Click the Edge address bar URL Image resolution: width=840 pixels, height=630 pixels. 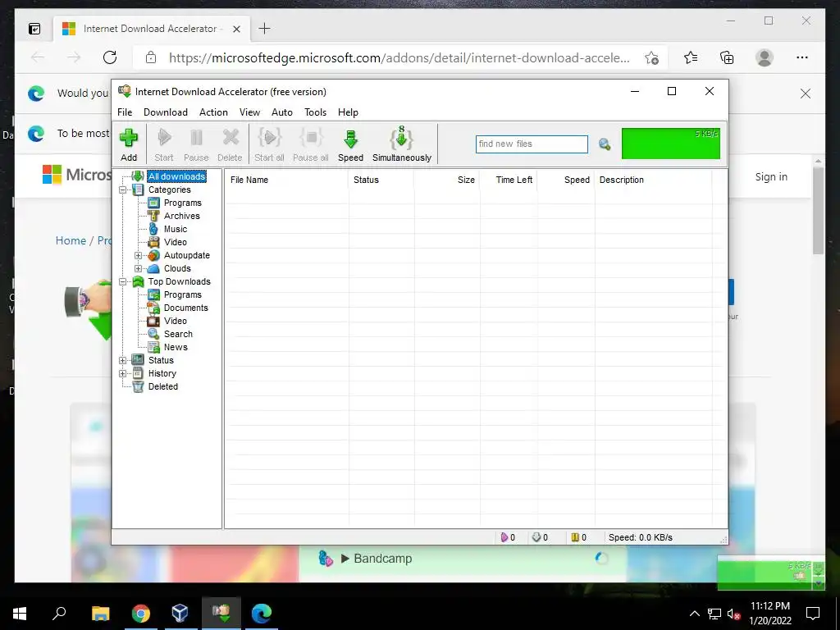399,58
